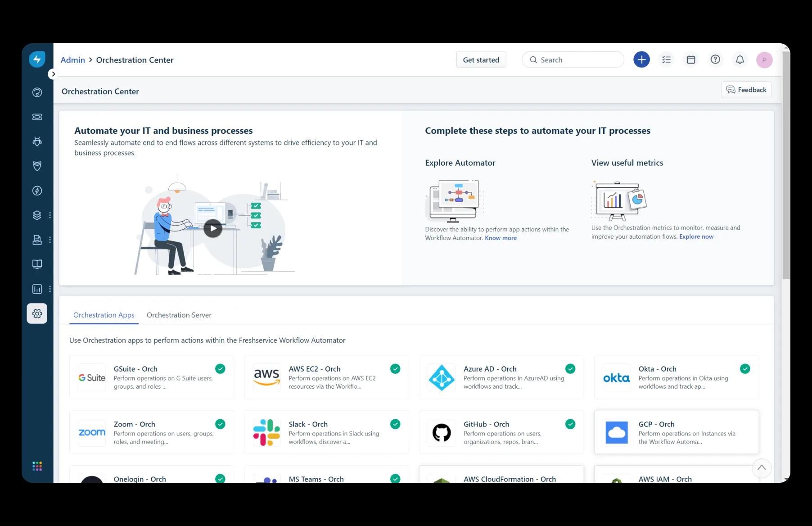This screenshot has width=812, height=526.
Task: Expand the sidebar with arrow toggle
Action: tap(53, 74)
